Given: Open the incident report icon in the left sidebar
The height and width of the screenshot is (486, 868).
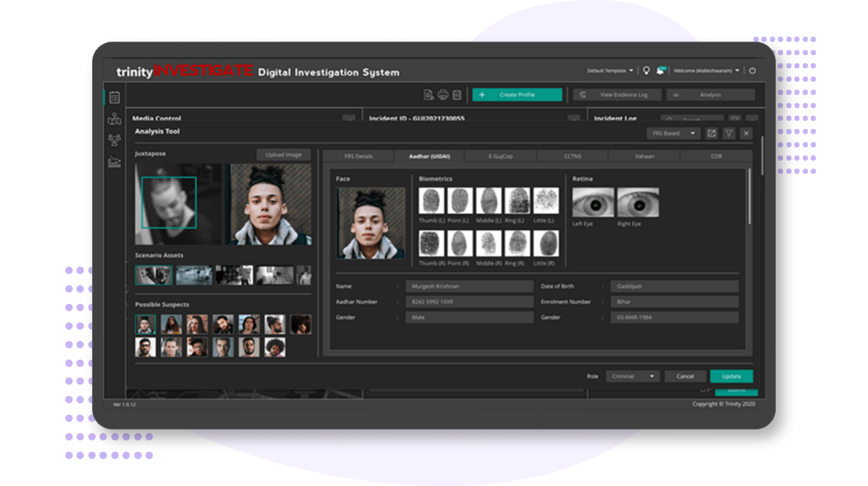Looking at the screenshot, I should click(114, 97).
